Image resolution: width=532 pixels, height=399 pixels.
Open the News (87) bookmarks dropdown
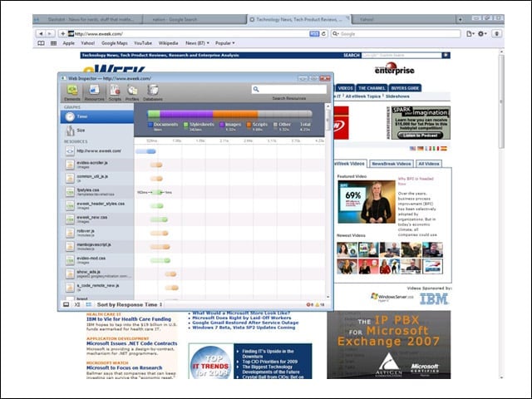(x=197, y=43)
